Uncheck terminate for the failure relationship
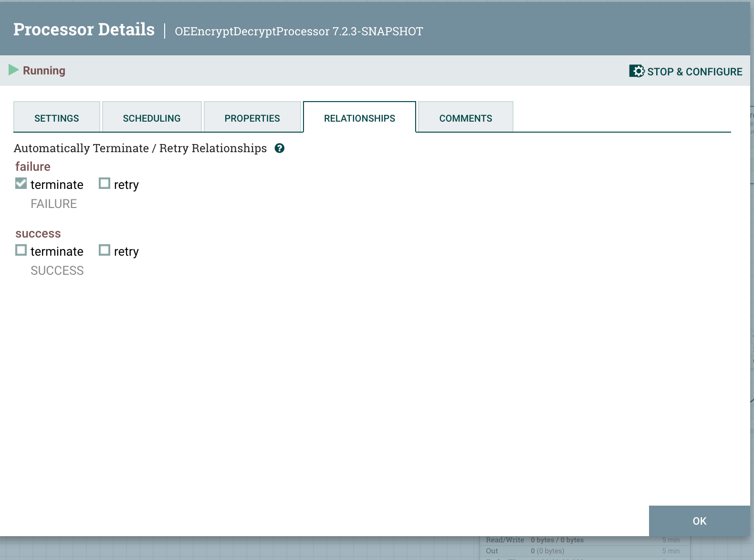The image size is (754, 560). click(x=21, y=184)
